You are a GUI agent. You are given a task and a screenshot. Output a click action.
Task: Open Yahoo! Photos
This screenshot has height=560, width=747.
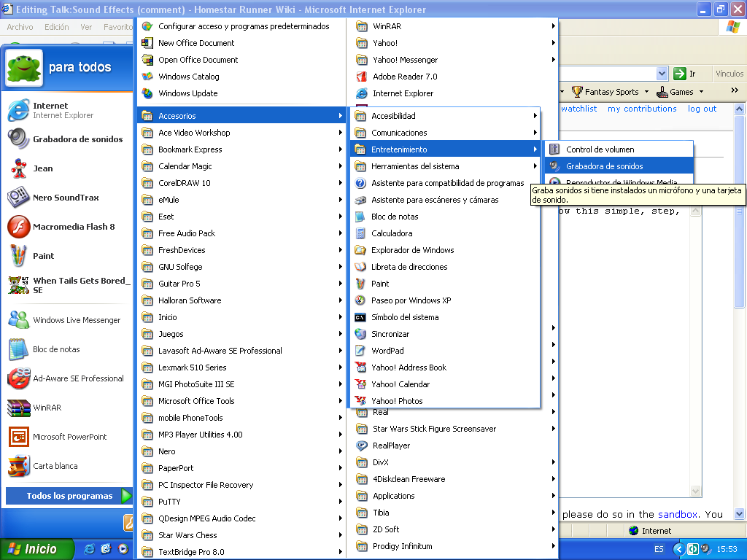pos(445,401)
